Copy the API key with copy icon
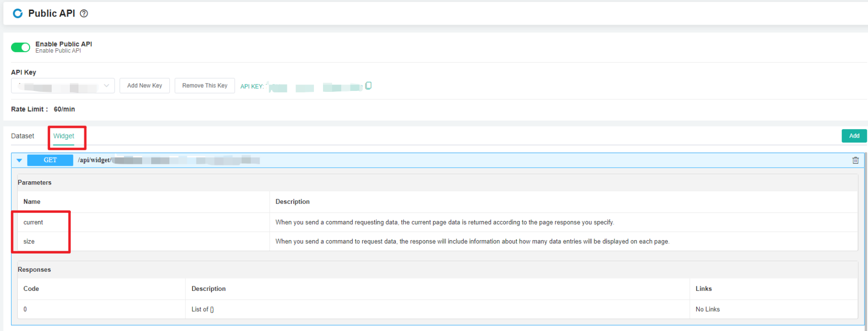 [x=368, y=86]
